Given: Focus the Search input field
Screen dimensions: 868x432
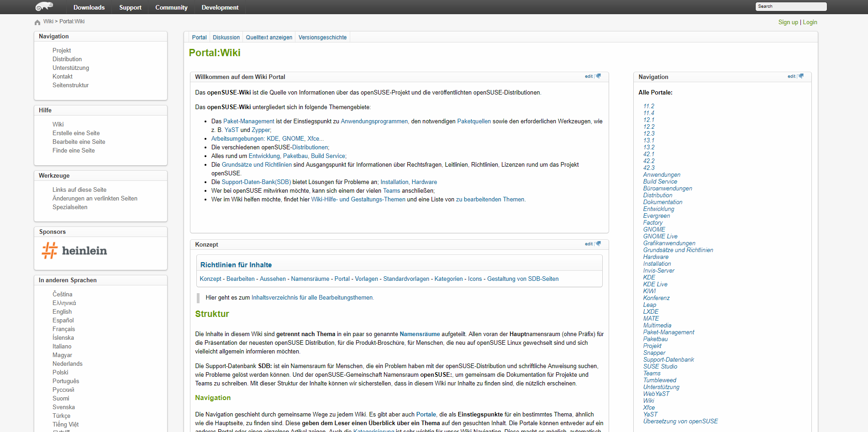Looking at the screenshot, I should (x=791, y=6).
